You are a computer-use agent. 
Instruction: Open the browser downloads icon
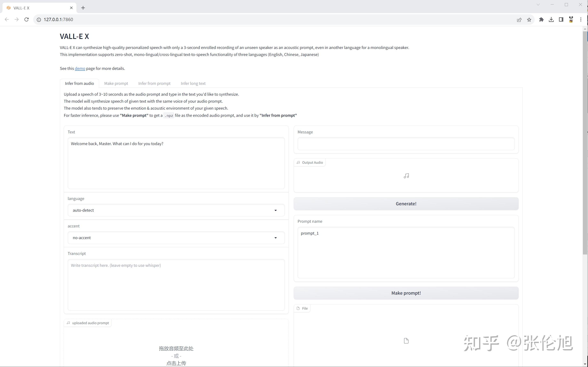click(x=551, y=20)
